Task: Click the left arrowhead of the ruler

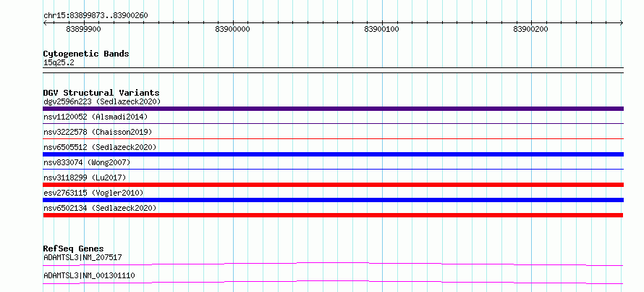Action: 45,22
